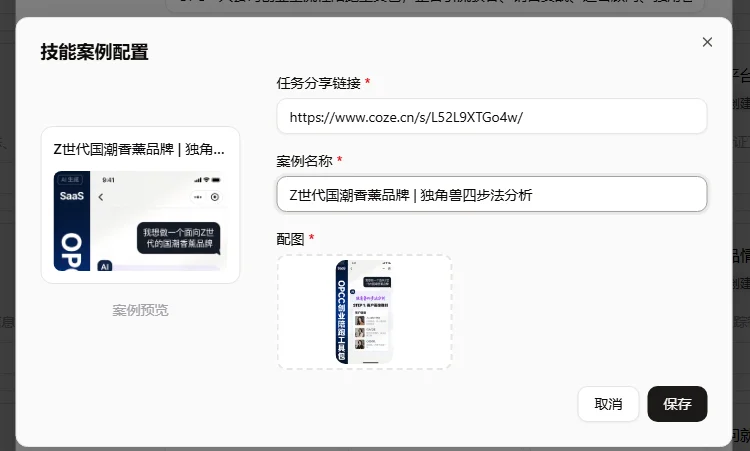Click the 案例名称 field label

click(304, 161)
